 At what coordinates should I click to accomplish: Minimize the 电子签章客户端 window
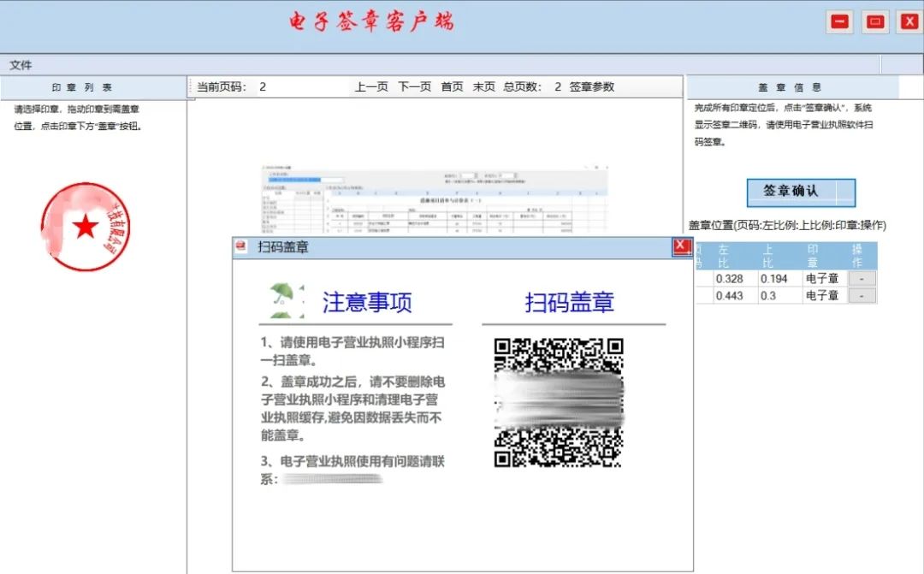(x=840, y=22)
